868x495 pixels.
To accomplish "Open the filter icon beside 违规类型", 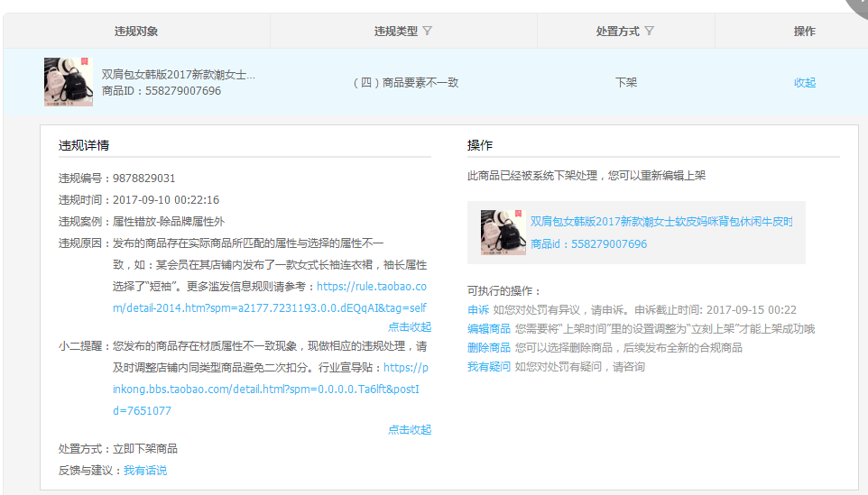I will pyautogui.click(x=428, y=31).
